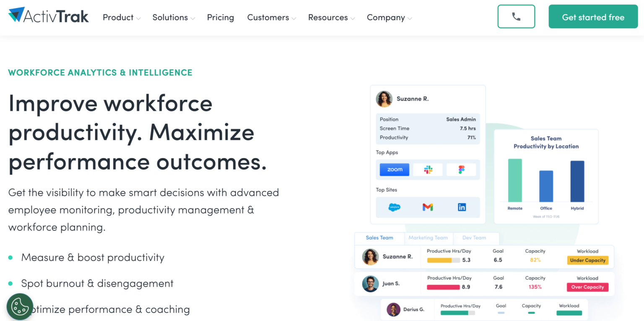Image resolution: width=644 pixels, height=321 pixels.
Task: Click the Zoom app icon under Top Apps
Action: 394,169
